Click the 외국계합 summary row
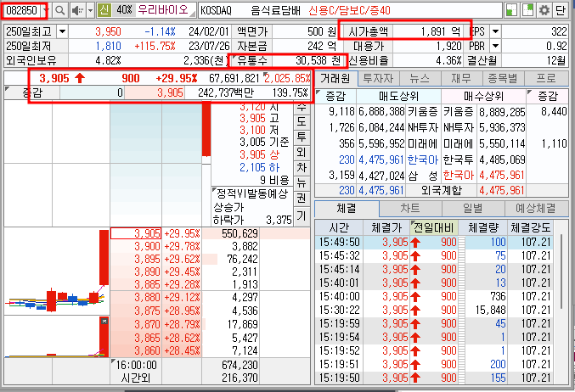The width and height of the screenshot is (575, 392). pos(442,190)
